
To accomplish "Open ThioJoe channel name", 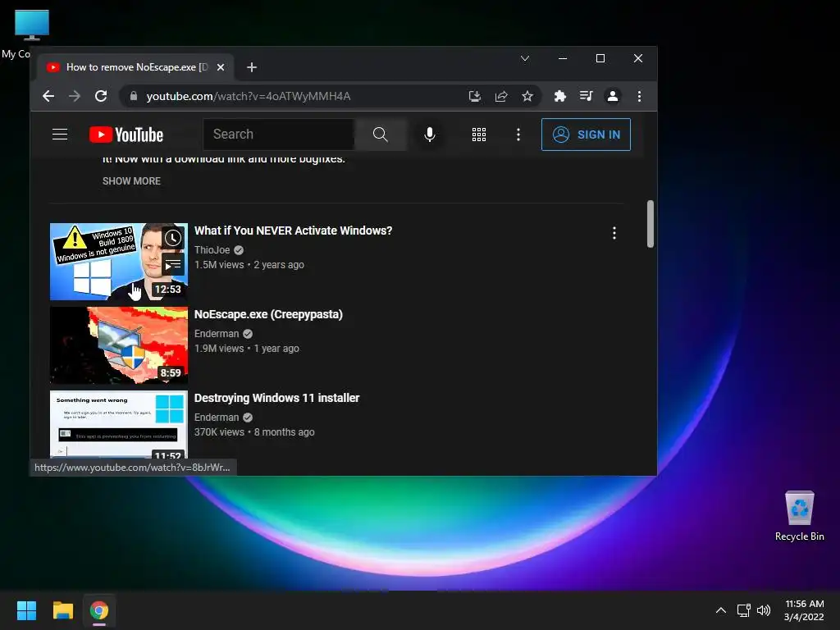I will click(x=212, y=249).
